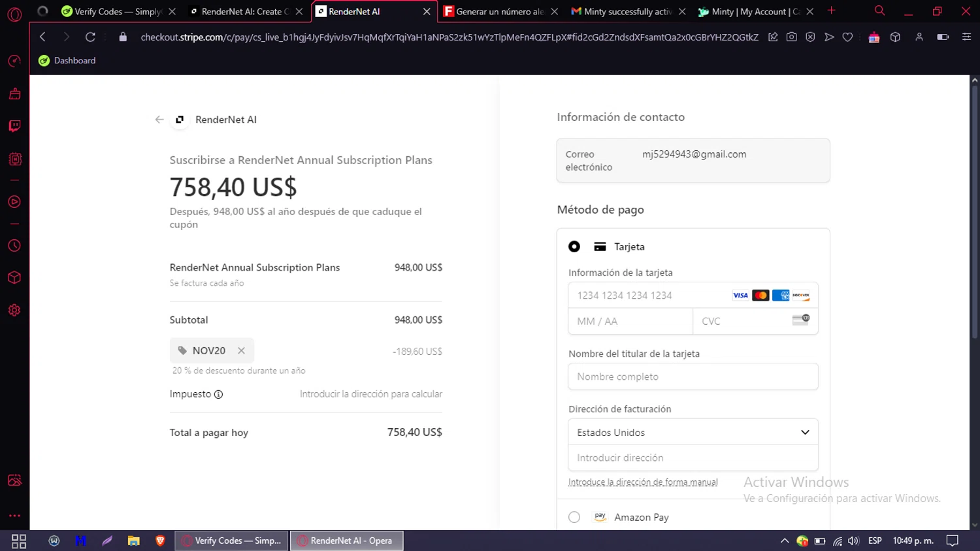The image size is (980, 551).
Task: Open volume control in system tray
Action: click(x=853, y=541)
